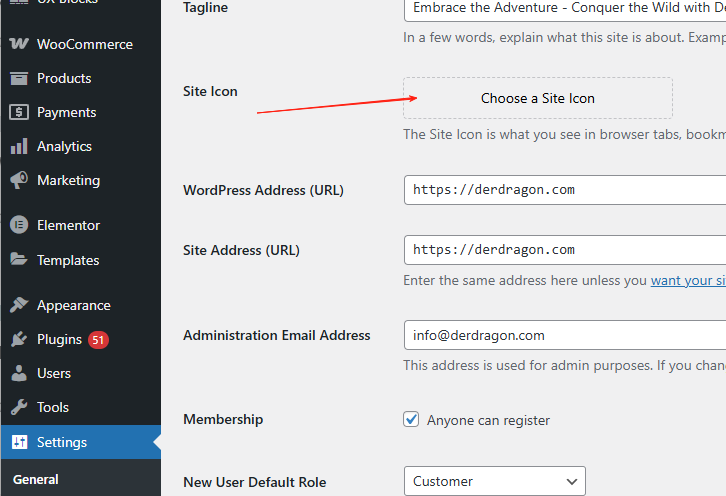Image resolution: width=726 pixels, height=496 pixels.
Task: Uncheck the Anyone can register checkbox
Action: point(411,420)
